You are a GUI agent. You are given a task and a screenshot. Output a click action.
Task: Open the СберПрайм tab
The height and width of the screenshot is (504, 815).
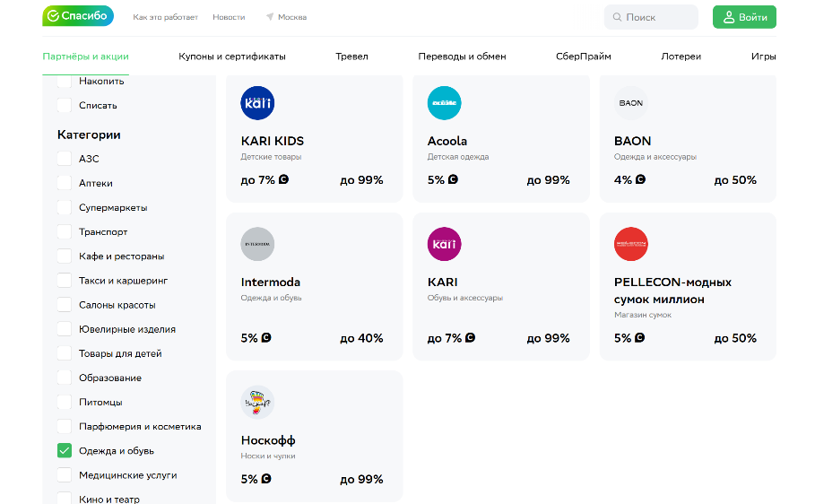[584, 56]
